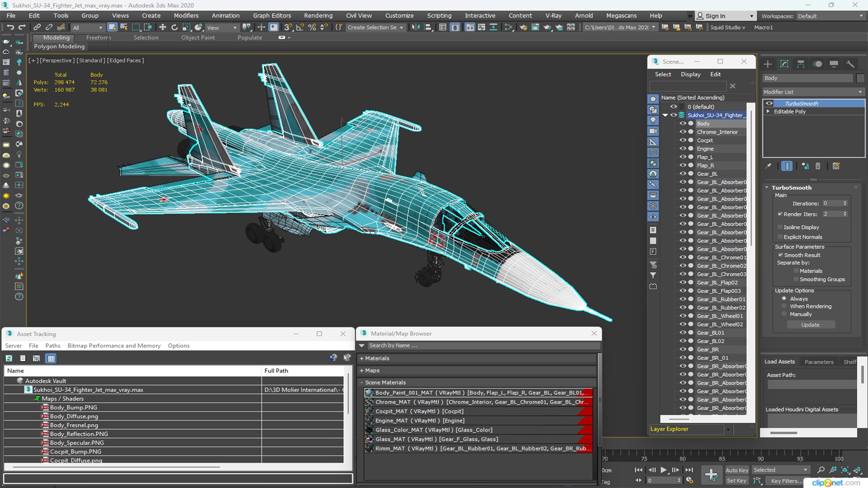This screenshot has width=868, height=488.
Task: Switch to the Freeform ribbon tab
Action: click(99, 38)
